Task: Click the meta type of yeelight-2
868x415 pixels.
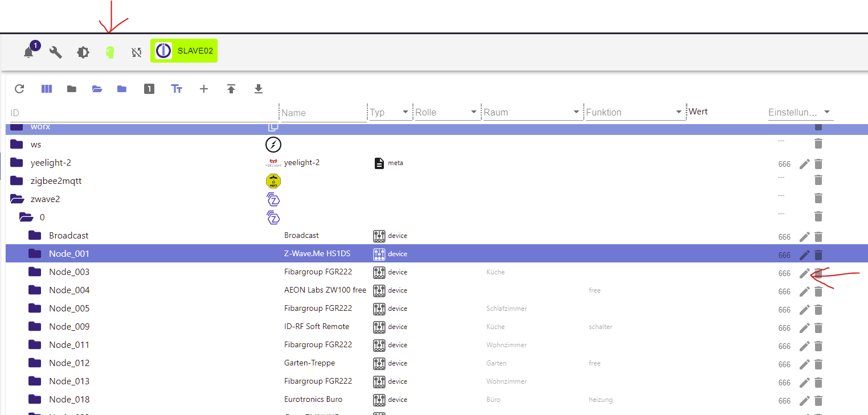Action: (x=395, y=163)
